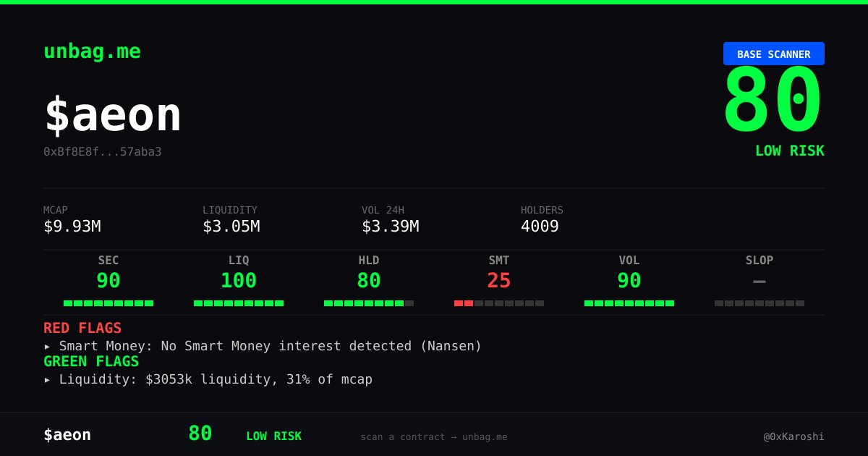Click the Liquidity $3053k green flag line
This screenshot has height=456, width=868.
pyautogui.click(x=208, y=379)
